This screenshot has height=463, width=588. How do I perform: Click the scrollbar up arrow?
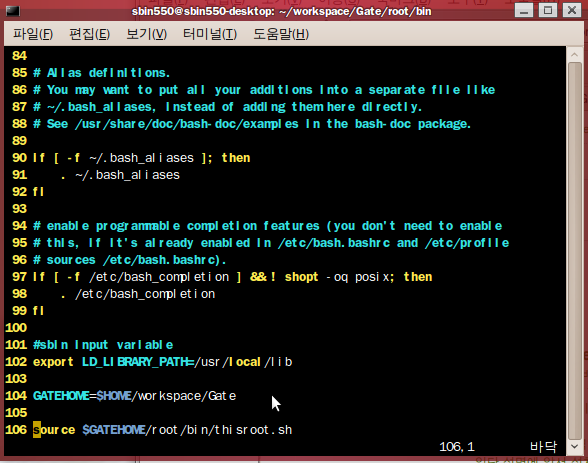coord(574,55)
